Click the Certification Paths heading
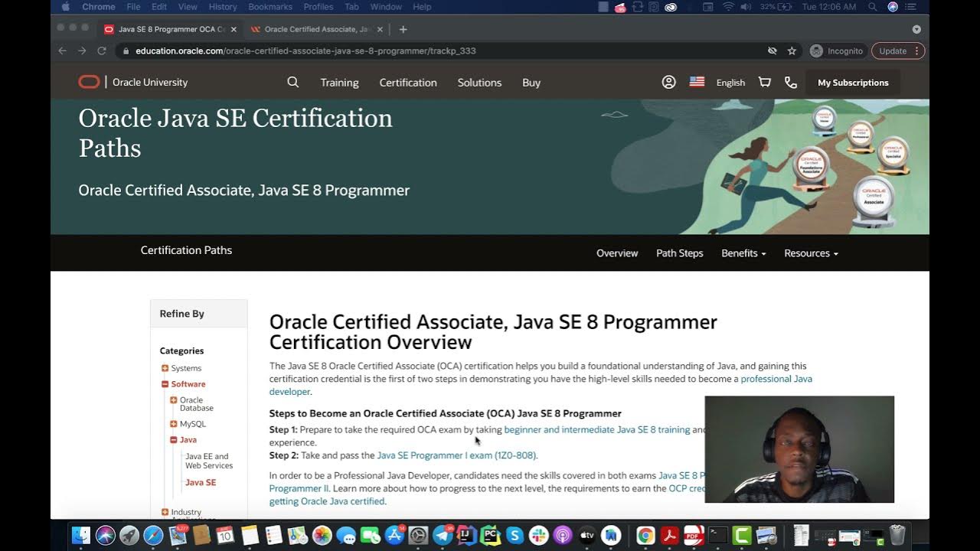Image resolution: width=980 pixels, height=551 pixels. (186, 250)
